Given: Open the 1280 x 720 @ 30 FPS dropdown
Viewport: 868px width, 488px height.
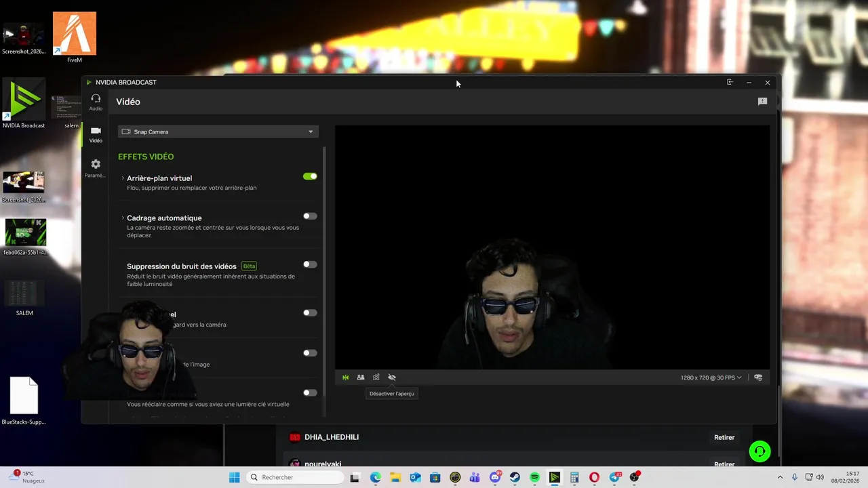Looking at the screenshot, I should [711, 378].
